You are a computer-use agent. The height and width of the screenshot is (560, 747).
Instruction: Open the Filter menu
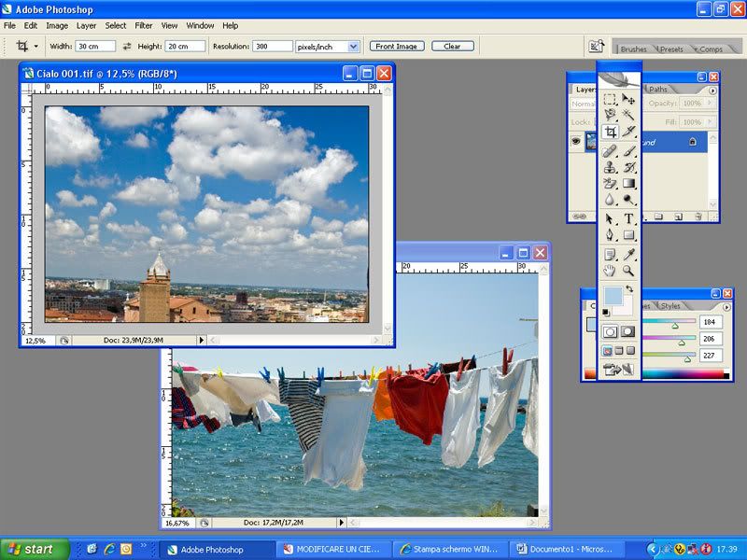144,26
